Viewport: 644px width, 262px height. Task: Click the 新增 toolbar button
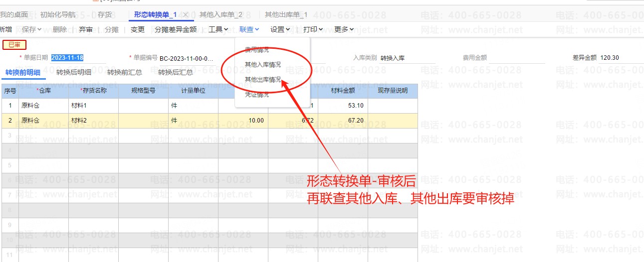pyautogui.click(x=5, y=29)
